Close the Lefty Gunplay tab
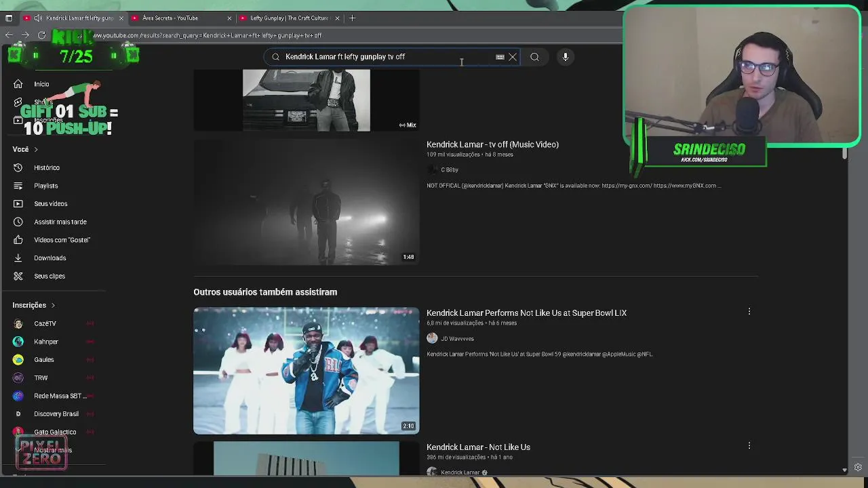 click(x=337, y=18)
